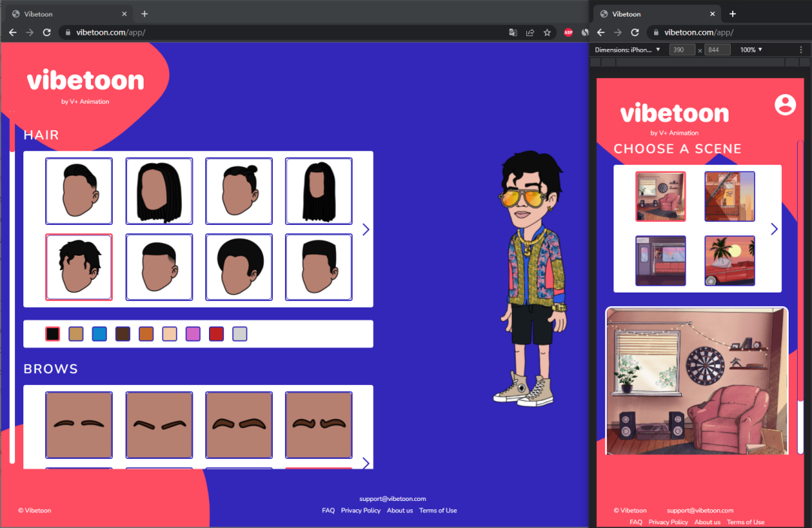812x528 pixels.
Task: Open FAQ link in mobile view footer
Action: pos(636,522)
